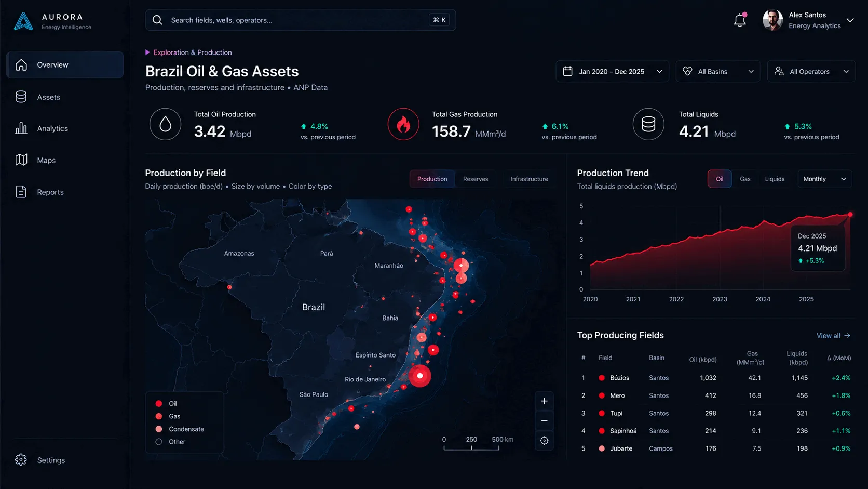Click the ⌘K shortcut badge
This screenshot has width=868, height=489.
pos(440,20)
